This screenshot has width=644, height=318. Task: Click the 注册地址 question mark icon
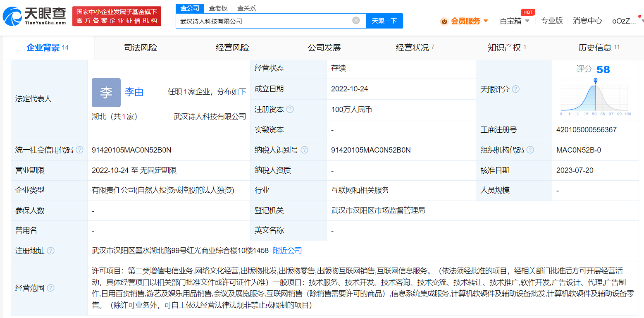coord(51,251)
